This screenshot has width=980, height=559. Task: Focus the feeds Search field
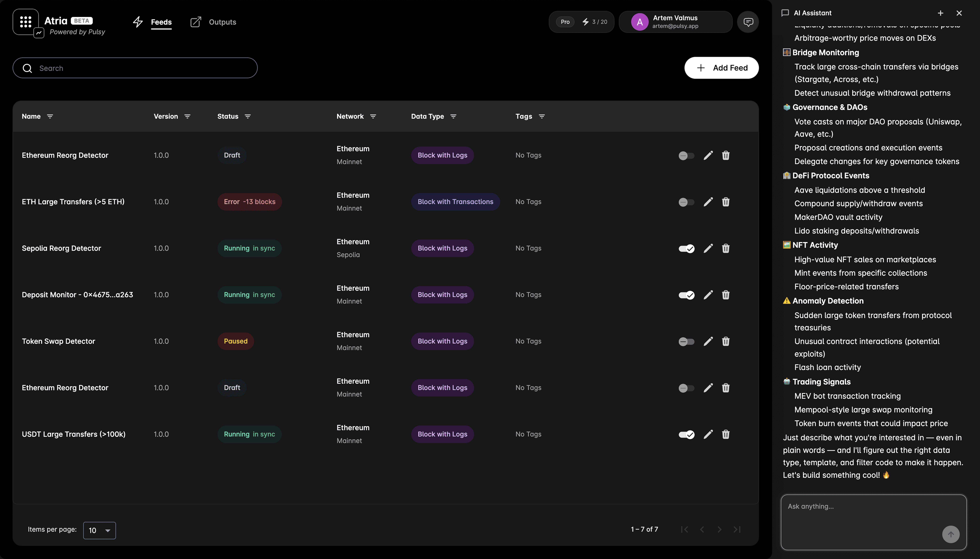click(135, 68)
